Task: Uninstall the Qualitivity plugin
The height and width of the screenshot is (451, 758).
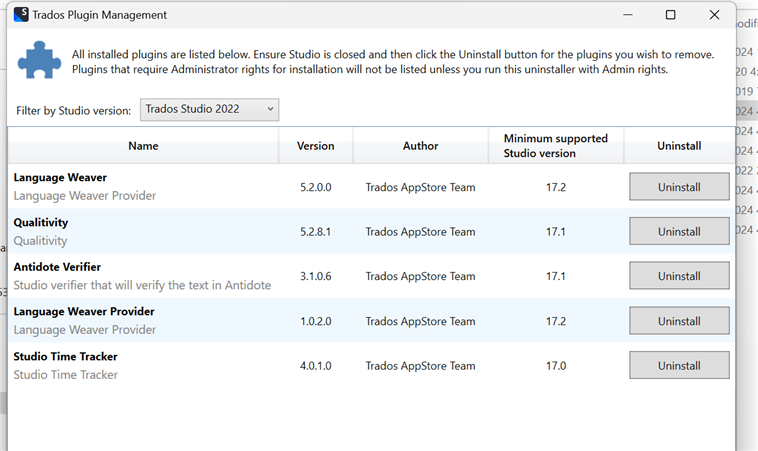Action: pyautogui.click(x=679, y=231)
